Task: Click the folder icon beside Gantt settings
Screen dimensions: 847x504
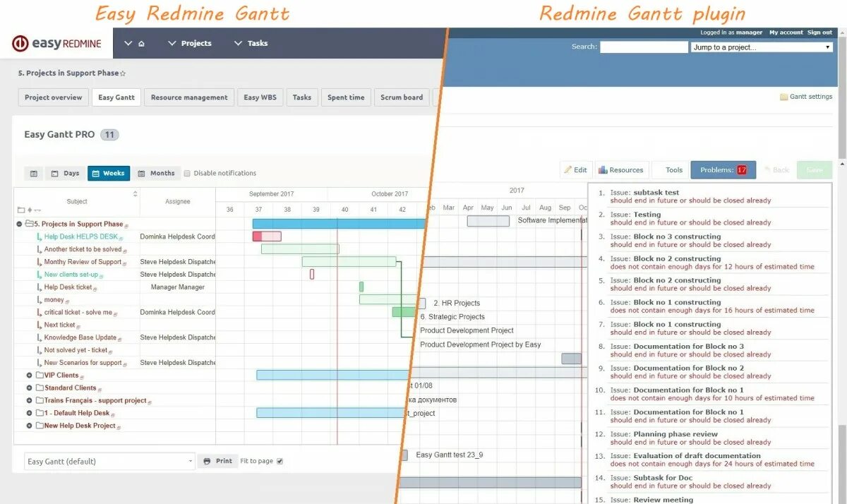Action: 783,97
